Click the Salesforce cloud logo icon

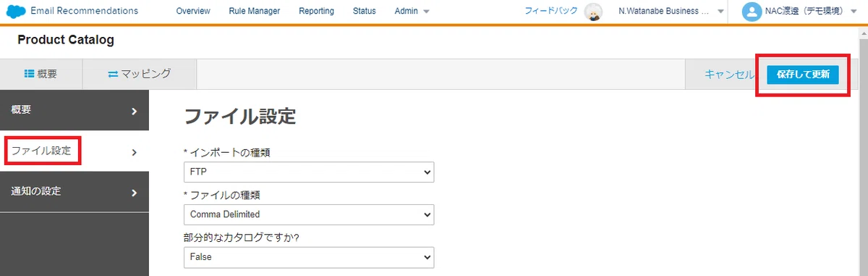[x=16, y=11]
